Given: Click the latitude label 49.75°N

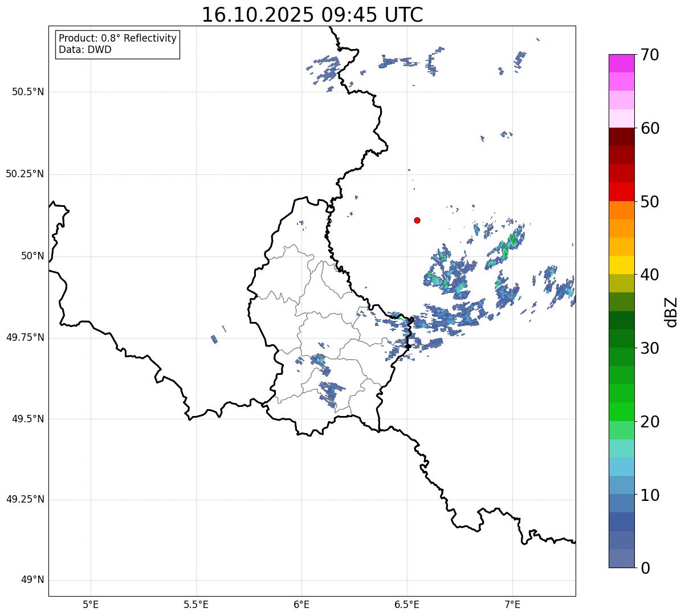Looking at the screenshot, I should (x=25, y=337).
